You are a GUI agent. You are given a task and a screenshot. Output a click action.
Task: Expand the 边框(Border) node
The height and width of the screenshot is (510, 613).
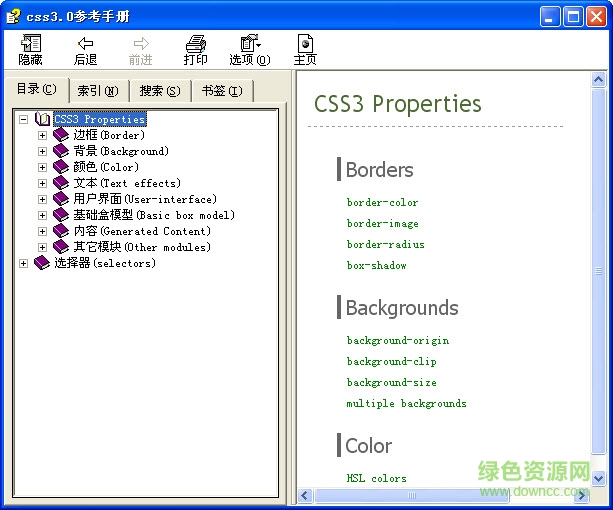(42, 136)
